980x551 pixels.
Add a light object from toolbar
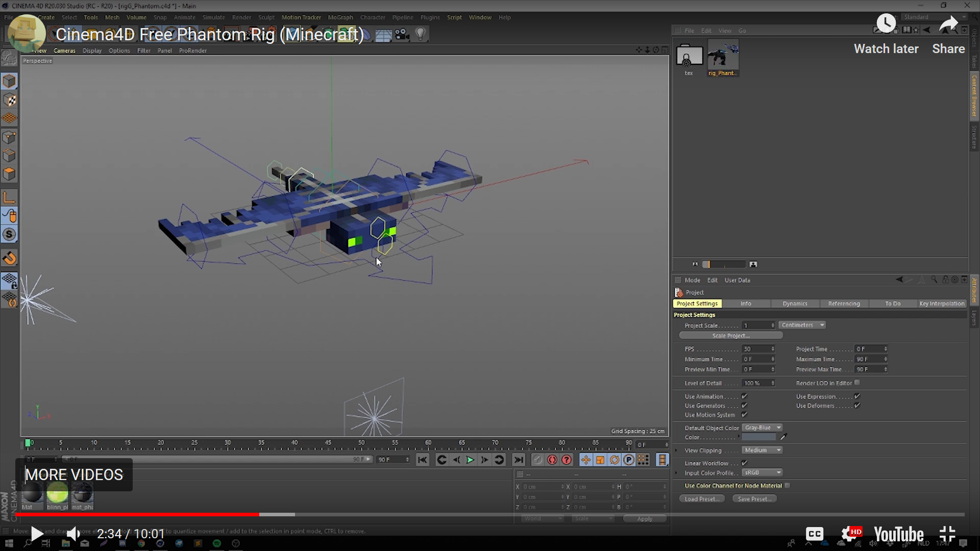(x=421, y=34)
